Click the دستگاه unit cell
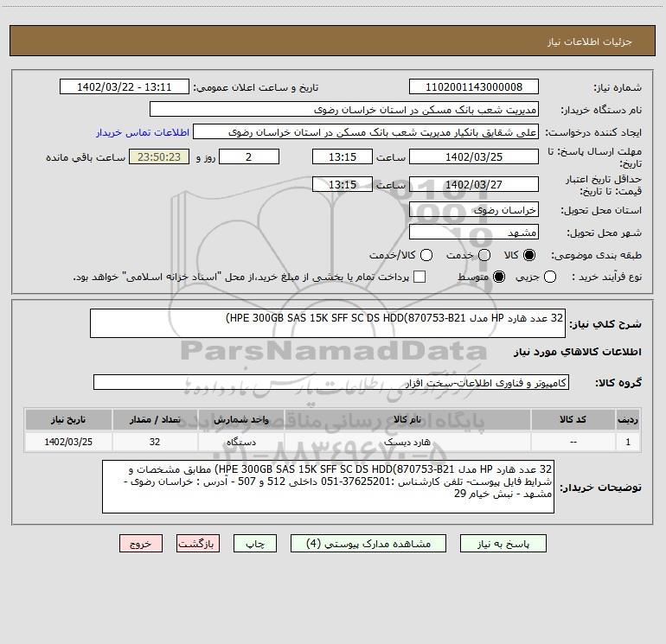 (x=240, y=442)
